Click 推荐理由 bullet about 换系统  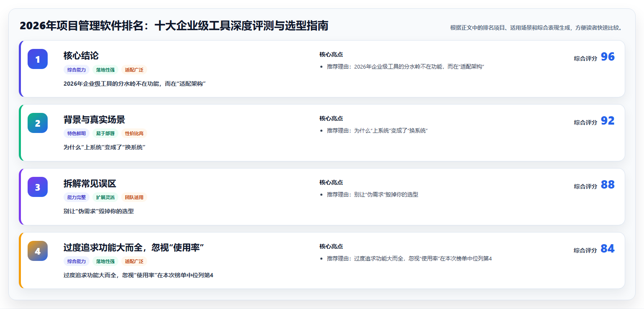pyautogui.click(x=377, y=131)
